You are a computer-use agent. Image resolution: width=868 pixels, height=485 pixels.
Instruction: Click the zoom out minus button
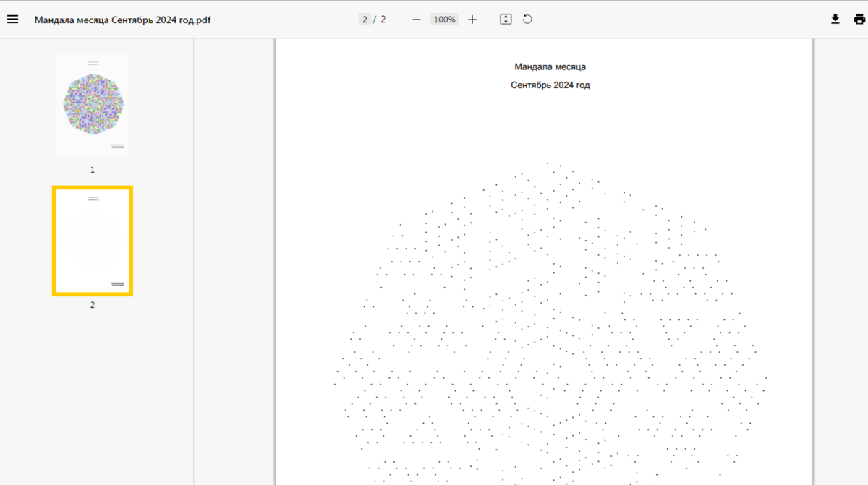416,20
